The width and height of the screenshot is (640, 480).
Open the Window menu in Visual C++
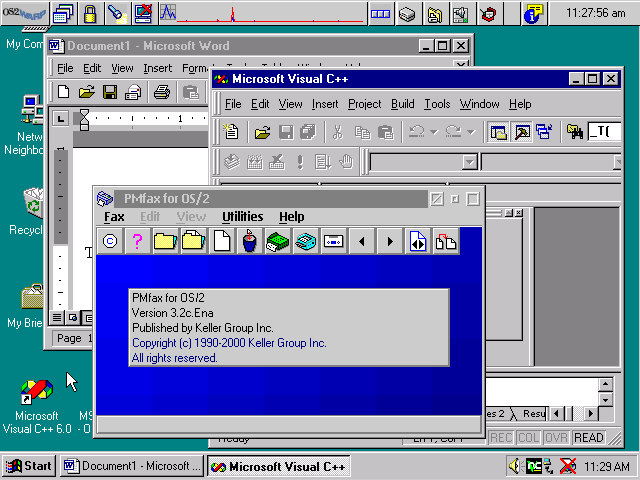[x=479, y=104]
